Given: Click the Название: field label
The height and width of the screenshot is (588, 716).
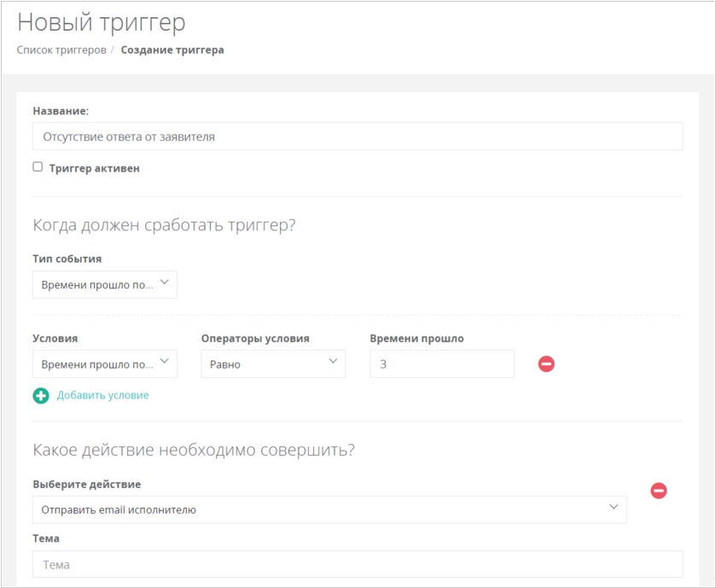Looking at the screenshot, I should (61, 111).
